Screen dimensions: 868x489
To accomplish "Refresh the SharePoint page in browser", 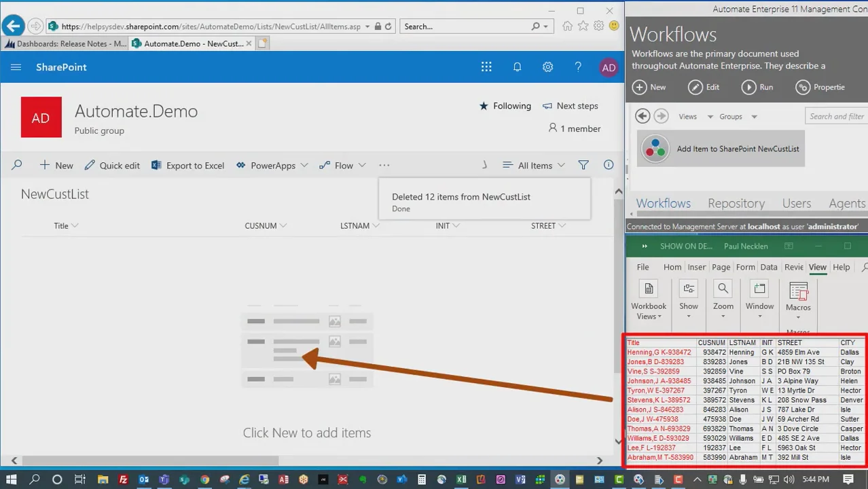I will [388, 26].
